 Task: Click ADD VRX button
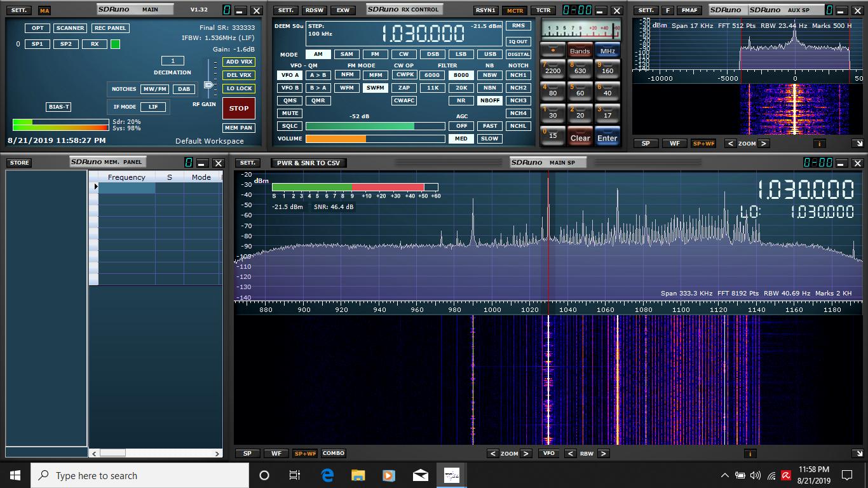(239, 62)
